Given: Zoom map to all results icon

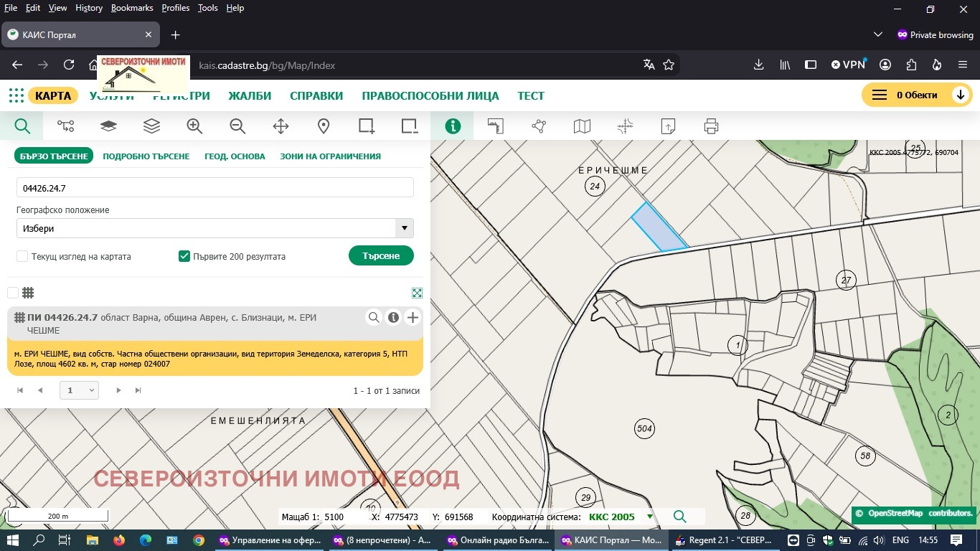Looking at the screenshot, I should coord(417,293).
